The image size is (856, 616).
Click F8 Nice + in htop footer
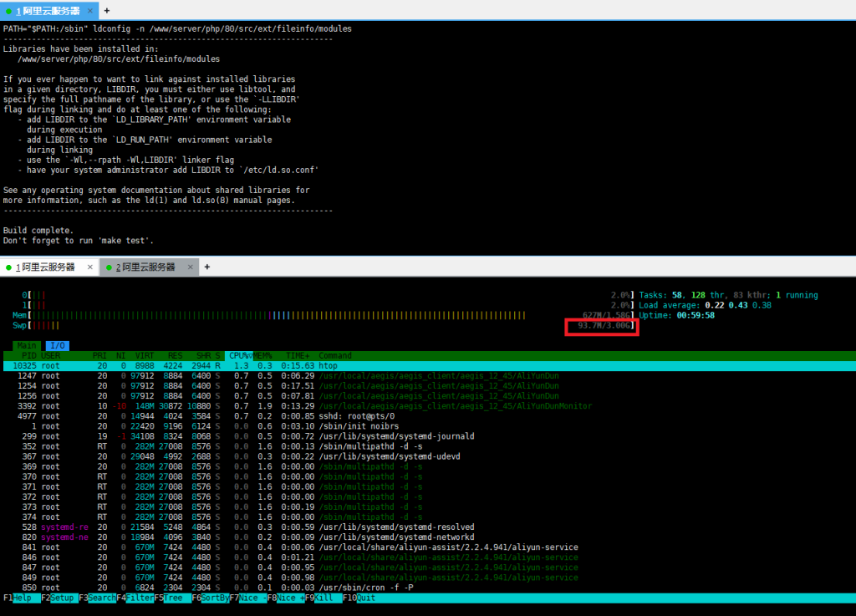pos(286,598)
